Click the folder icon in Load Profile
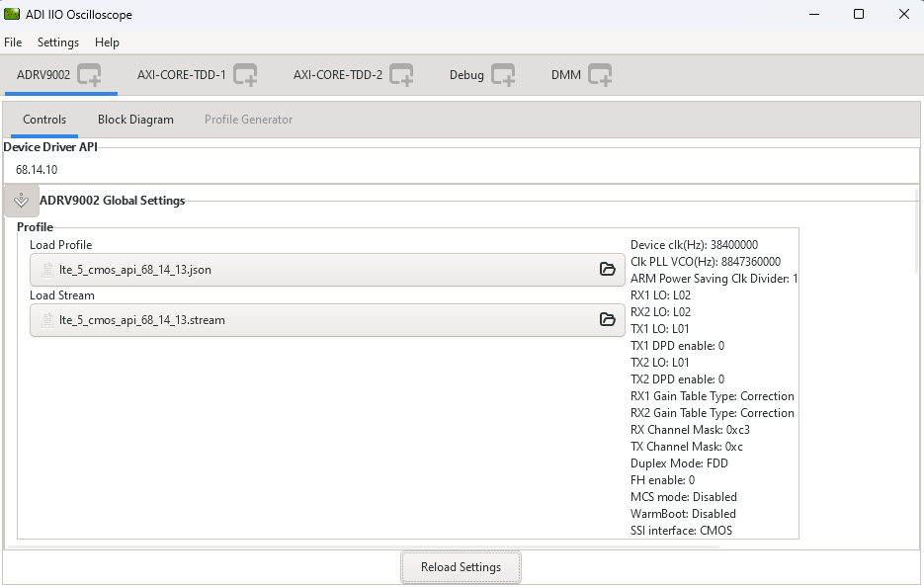The image size is (924, 587). [607, 270]
